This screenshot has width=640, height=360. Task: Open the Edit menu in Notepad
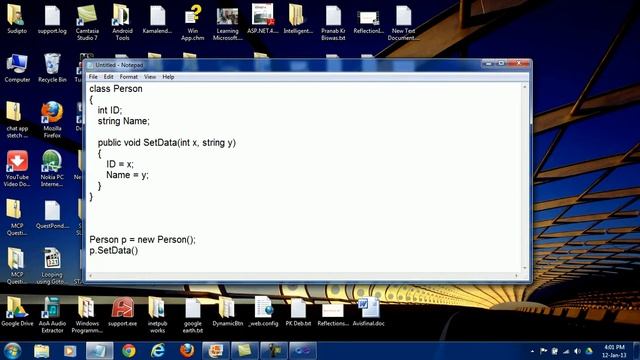[x=108, y=77]
